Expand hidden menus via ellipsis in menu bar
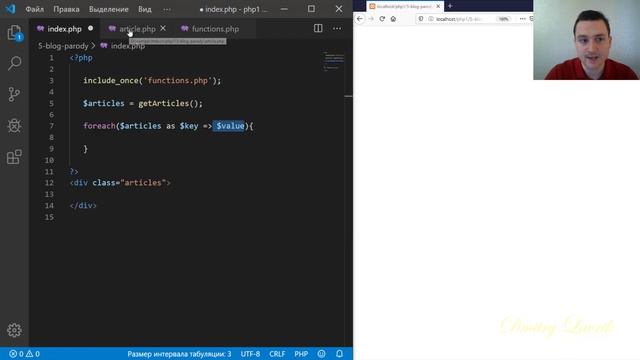 [x=167, y=9]
